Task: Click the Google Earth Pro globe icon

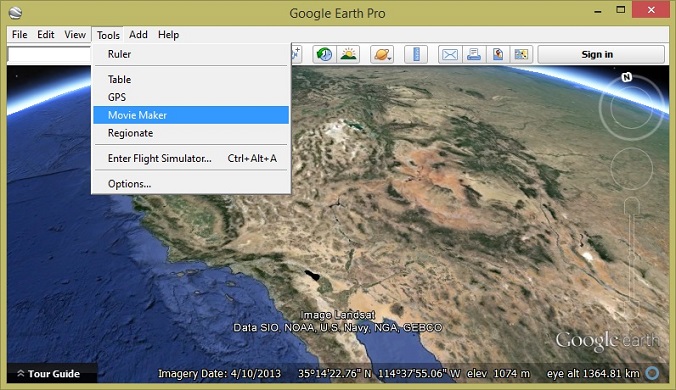Action: point(15,12)
